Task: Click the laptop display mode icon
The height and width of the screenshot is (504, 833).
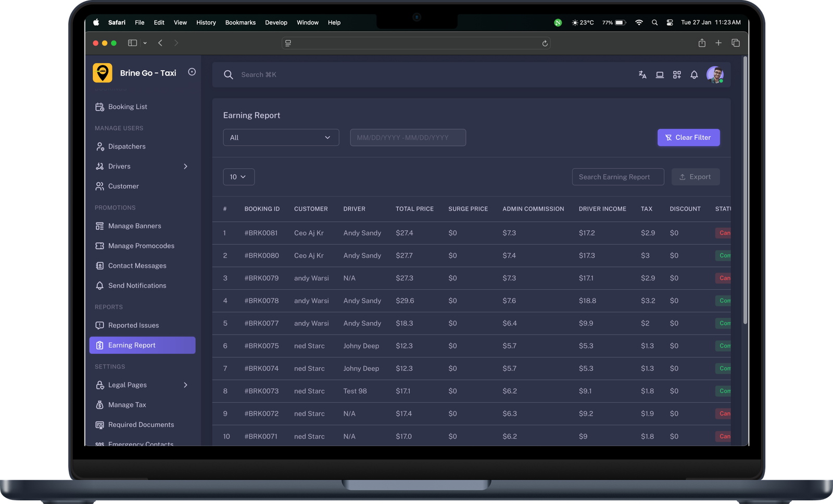Action: pos(660,75)
